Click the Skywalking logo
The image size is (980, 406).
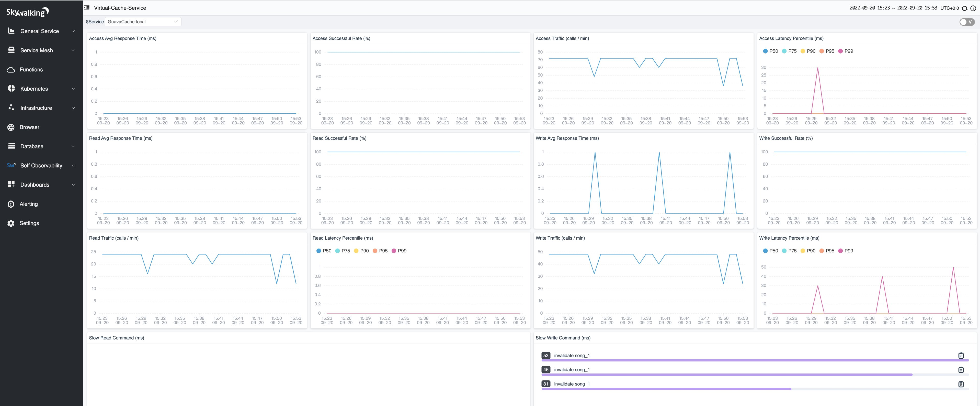pos(27,12)
